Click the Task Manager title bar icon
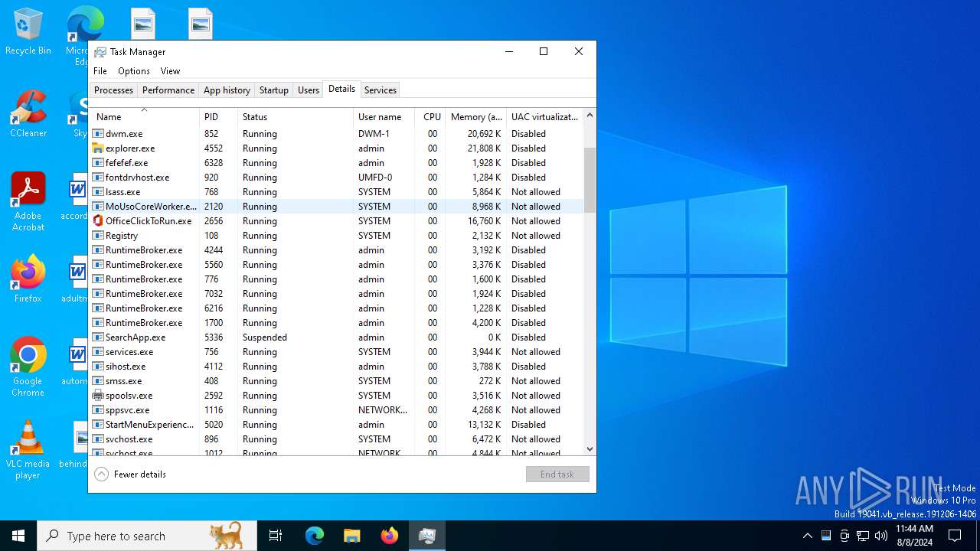The image size is (980, 551). (100, 52)
